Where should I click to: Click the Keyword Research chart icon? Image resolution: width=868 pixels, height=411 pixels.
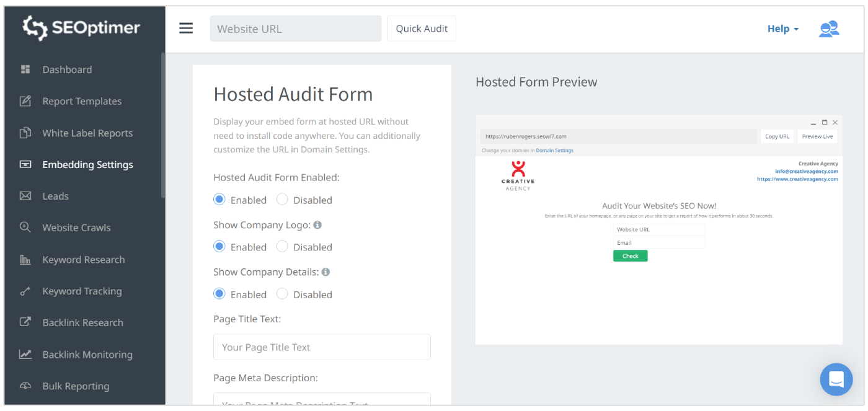[x=25, y=260]
